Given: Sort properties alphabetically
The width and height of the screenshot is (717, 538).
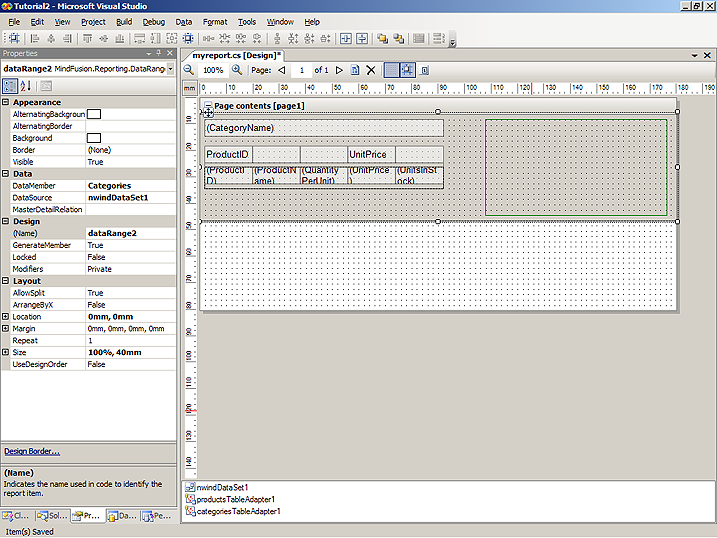Looking at the screenshot, I should (x=25, y=86).
